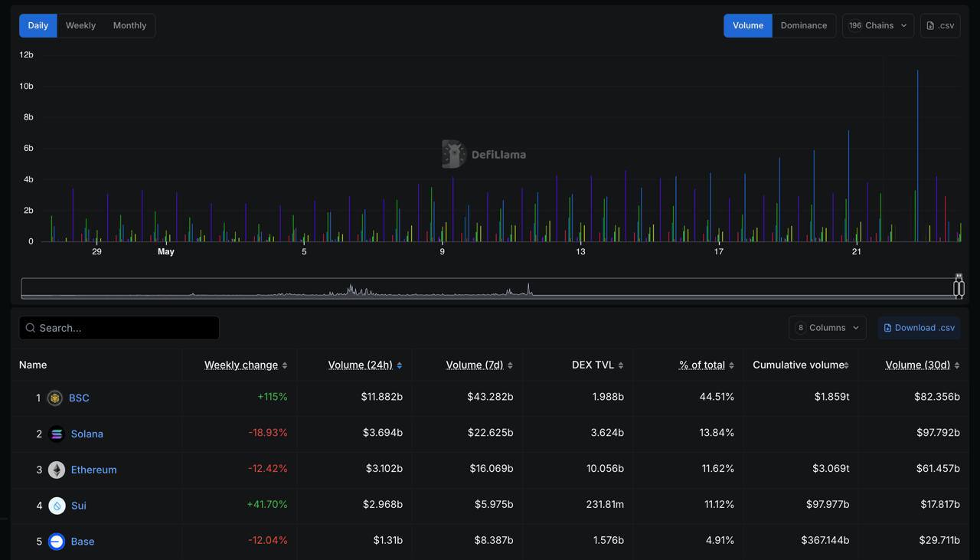Open the Solana chain link
The image size is (980, 560).
tap(87, 434)
